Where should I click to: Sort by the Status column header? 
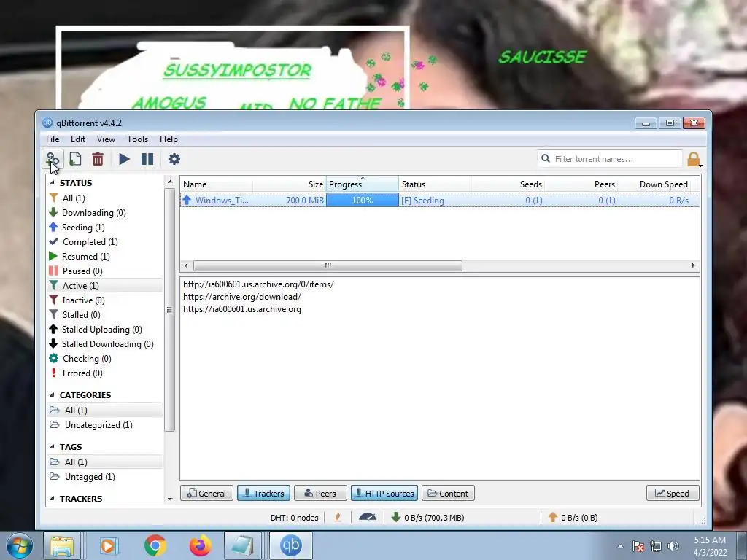[x=435, y=184]
